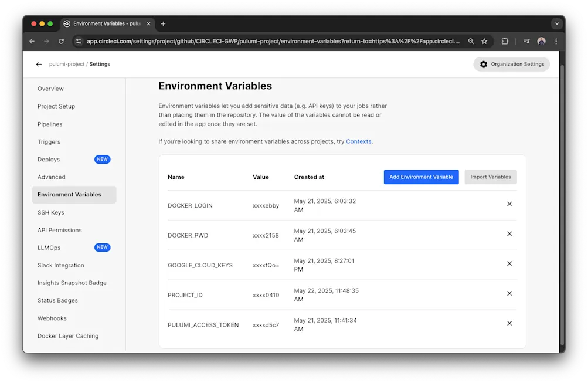Click the Add Environment Variable button

click(x=421, y=177)
